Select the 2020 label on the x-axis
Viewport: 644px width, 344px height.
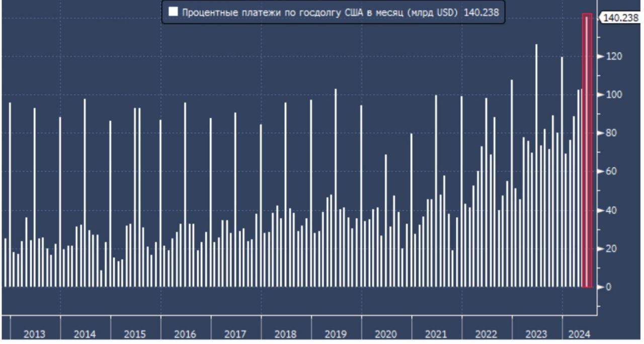pos(386,334)
